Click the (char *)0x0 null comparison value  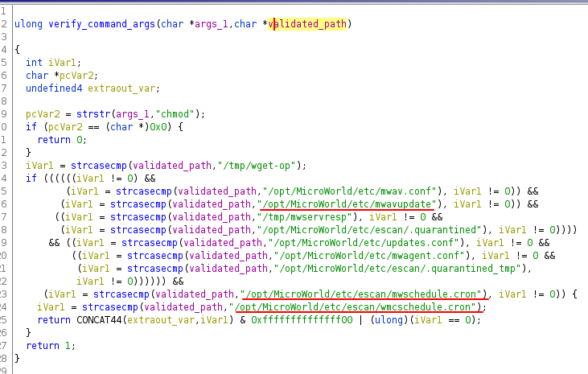pyautogui.click(x=136, y=127)
